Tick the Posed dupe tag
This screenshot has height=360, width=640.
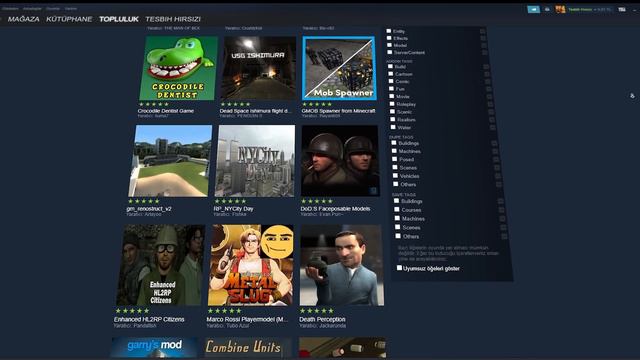[x=395, y=159]
